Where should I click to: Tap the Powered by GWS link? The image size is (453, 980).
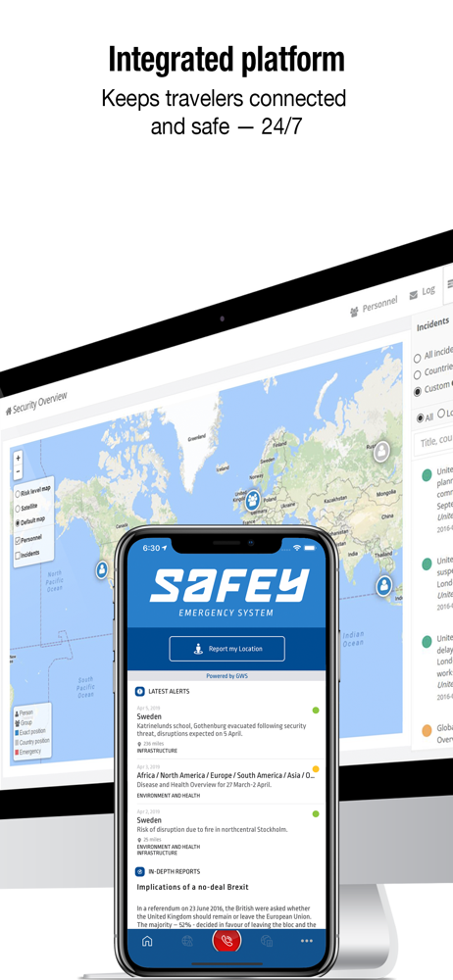226,675
